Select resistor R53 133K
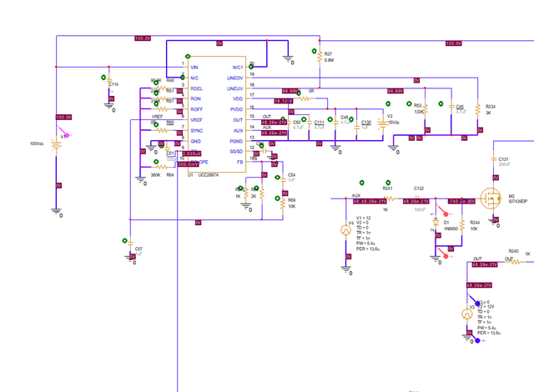 click(x=425, y=109)
